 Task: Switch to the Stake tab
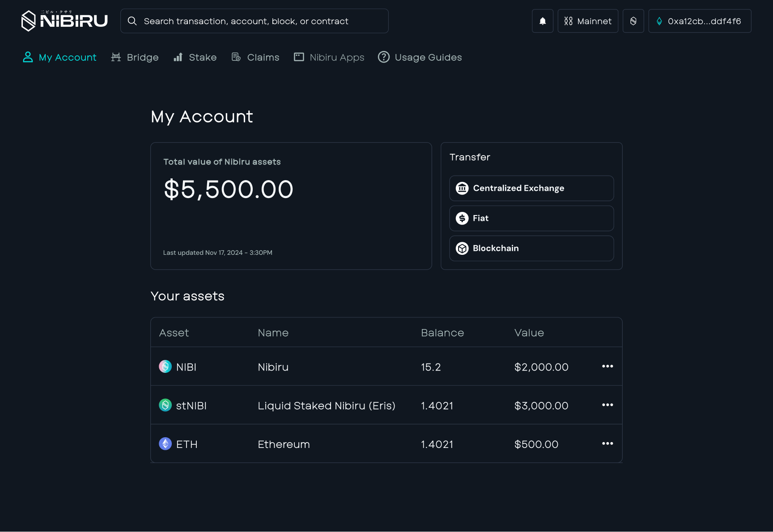(195, 57)
